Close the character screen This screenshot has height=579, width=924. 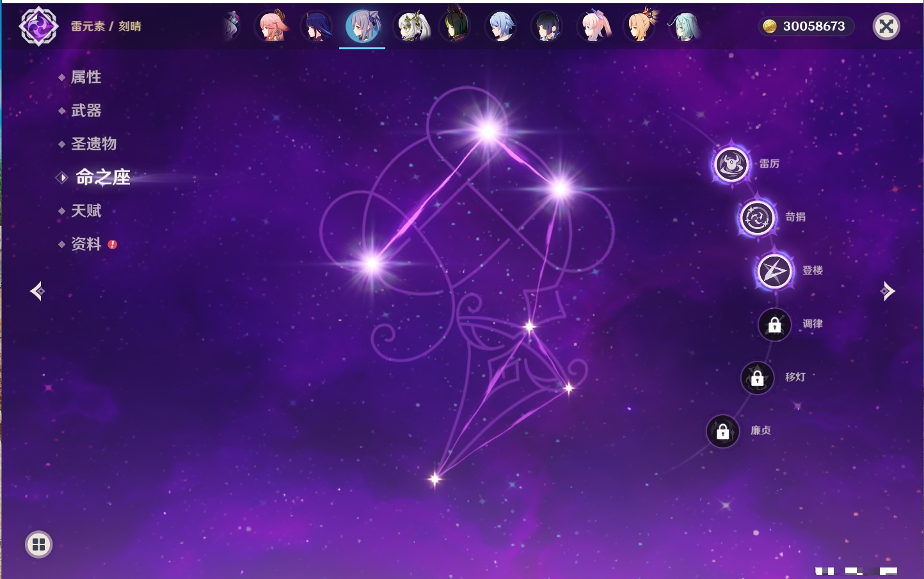[887, 26]
